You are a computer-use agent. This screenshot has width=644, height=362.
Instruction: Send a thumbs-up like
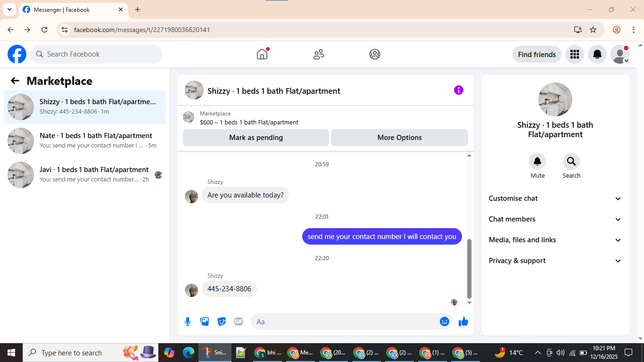click(x=463, y=321)
